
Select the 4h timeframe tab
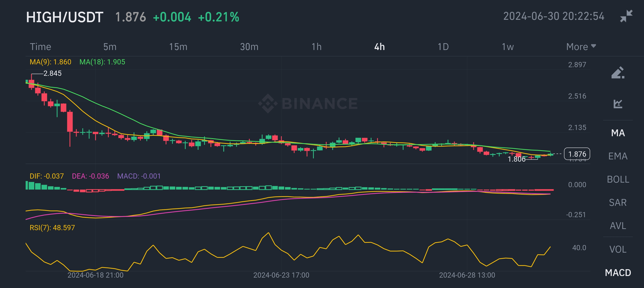click(379, 47)
